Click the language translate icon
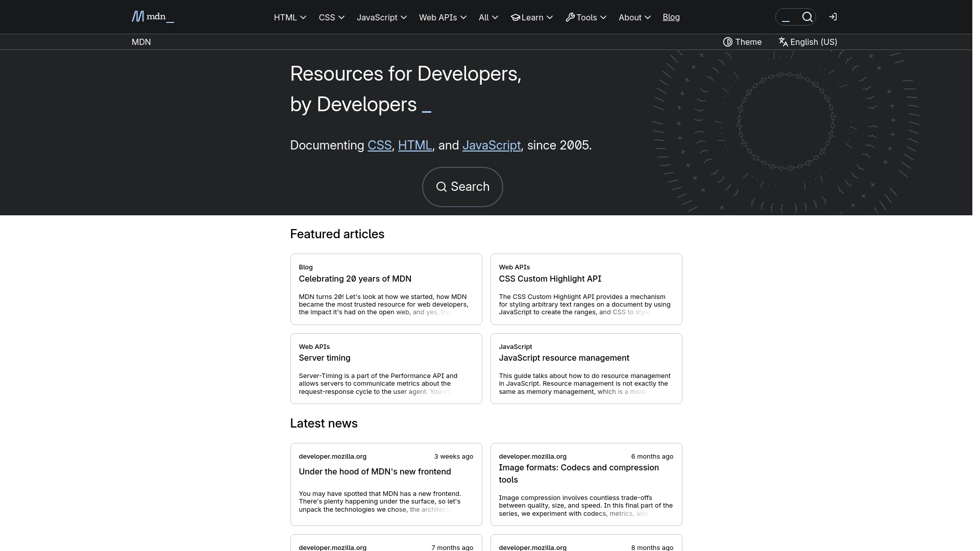The width and height of the screenshot is (980, 551). 783,42
